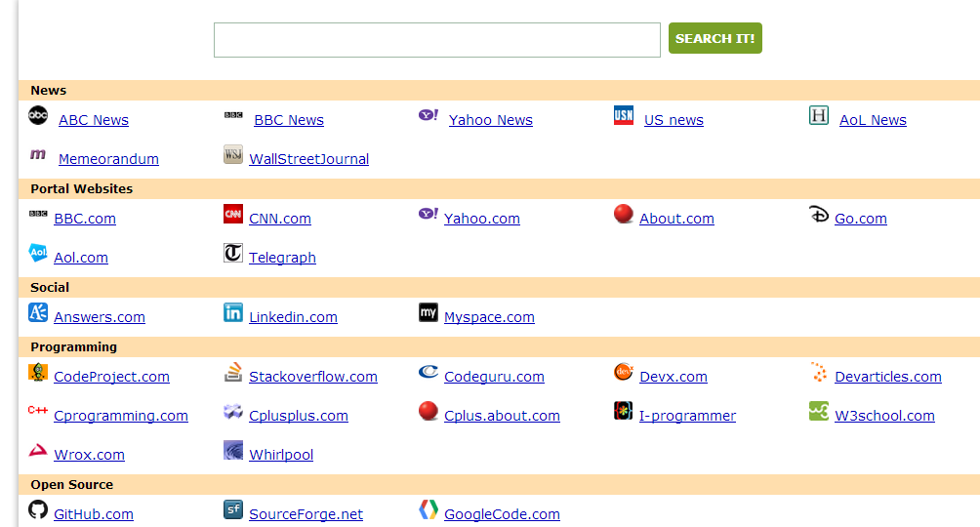Screen dimensions: 980x527
Task: Click the GoogleCode colored brackets icon
Action: click(x=429, y=509)
